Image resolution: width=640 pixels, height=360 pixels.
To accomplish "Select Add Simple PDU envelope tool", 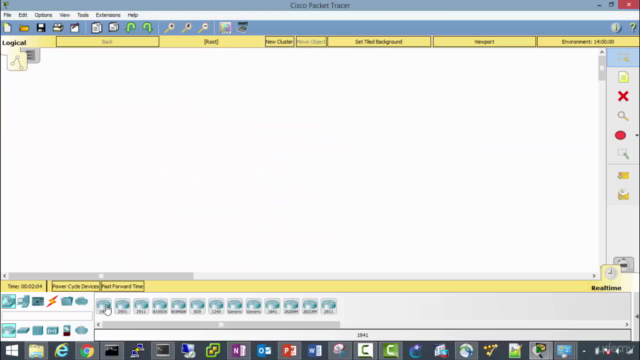I will [623, 176].
